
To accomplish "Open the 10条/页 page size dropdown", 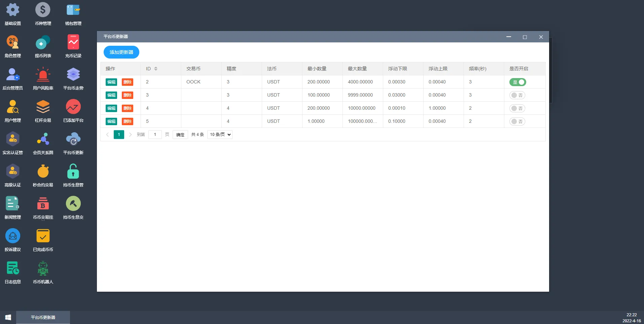I will [x=219, y=134].
